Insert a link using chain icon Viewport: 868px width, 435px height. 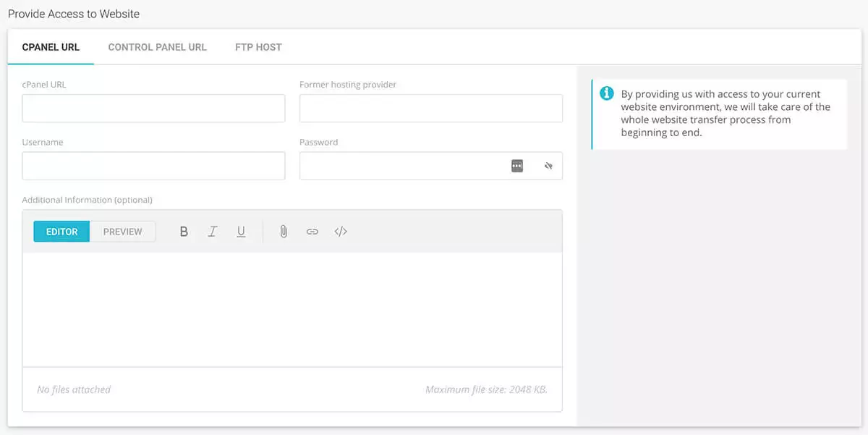pyautogui.click(x=312, y=232)
